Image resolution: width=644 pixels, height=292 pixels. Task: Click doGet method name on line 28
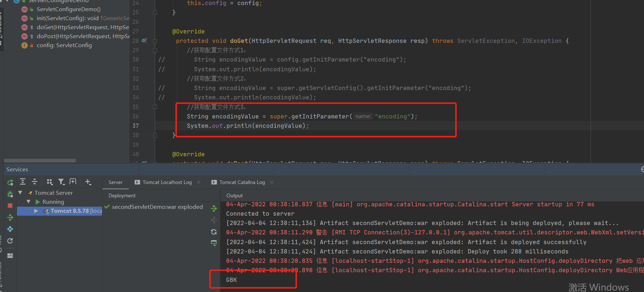[239, 41]
